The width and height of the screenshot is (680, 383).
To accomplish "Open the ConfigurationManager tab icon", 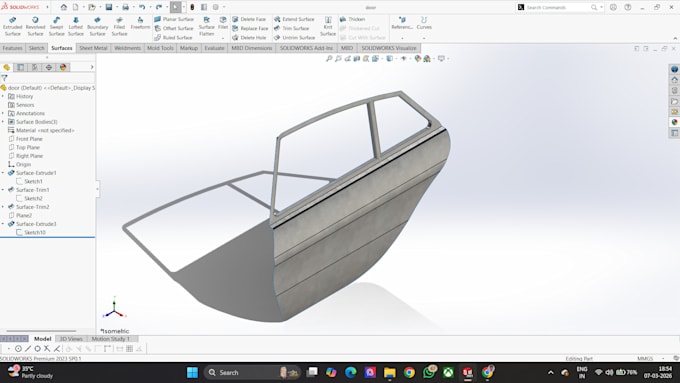I will coord(35,67).
